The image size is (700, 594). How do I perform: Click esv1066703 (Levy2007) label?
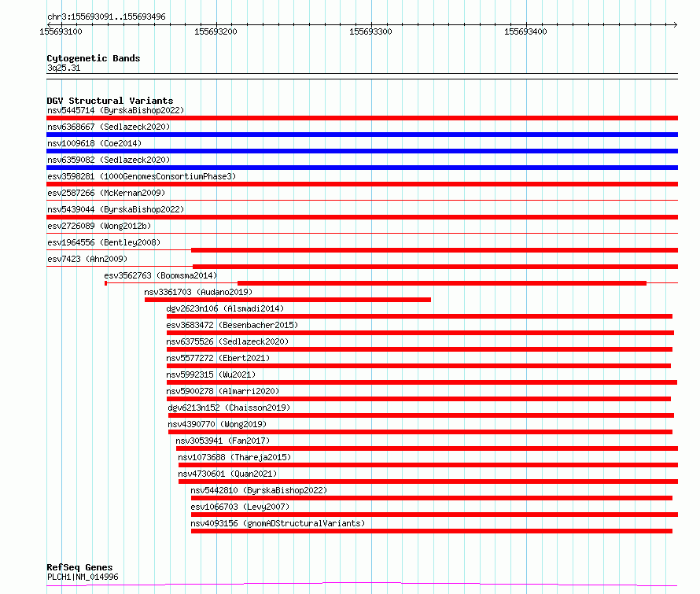point(240,507)
